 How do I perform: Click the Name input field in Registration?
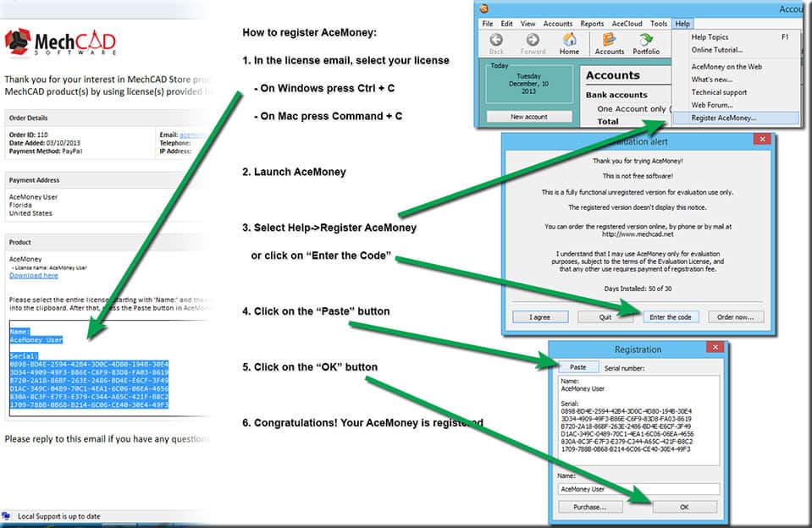pyautogui.click(x=638, y=489)
